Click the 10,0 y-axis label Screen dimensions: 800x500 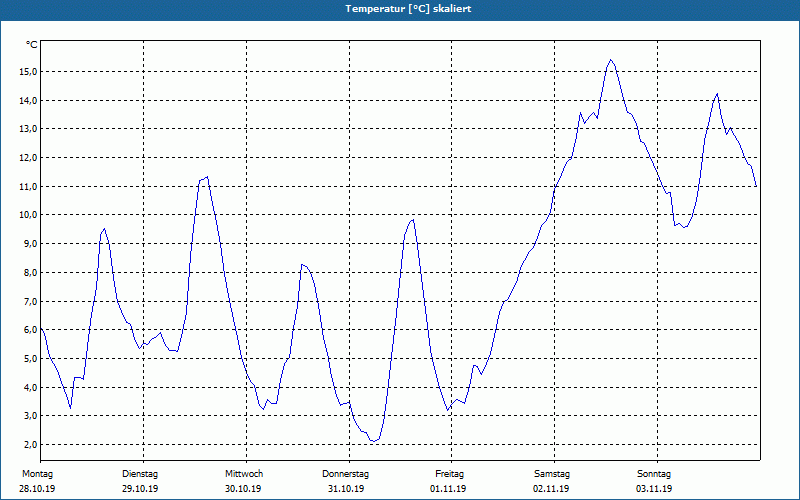(28, 215)
